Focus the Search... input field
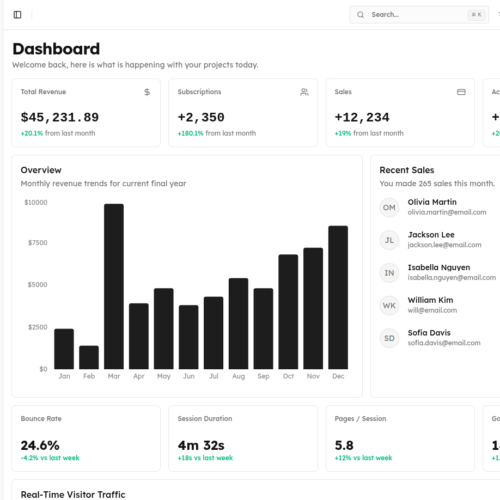Image resolution: width=500 pixels, height=500 pixels. (419, 15)
